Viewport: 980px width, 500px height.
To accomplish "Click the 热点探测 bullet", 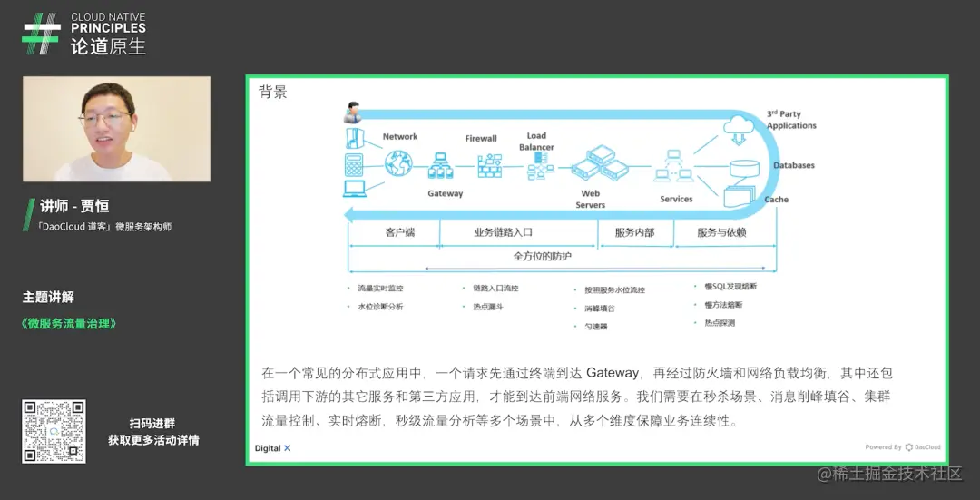I will (x=720, y=323).
